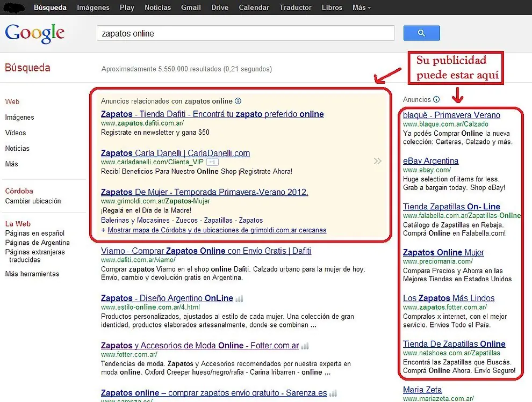Open 'Traductor' in the top bar
Image resolution: width=532 pixels, height=402 pixels.
(296, 8)
